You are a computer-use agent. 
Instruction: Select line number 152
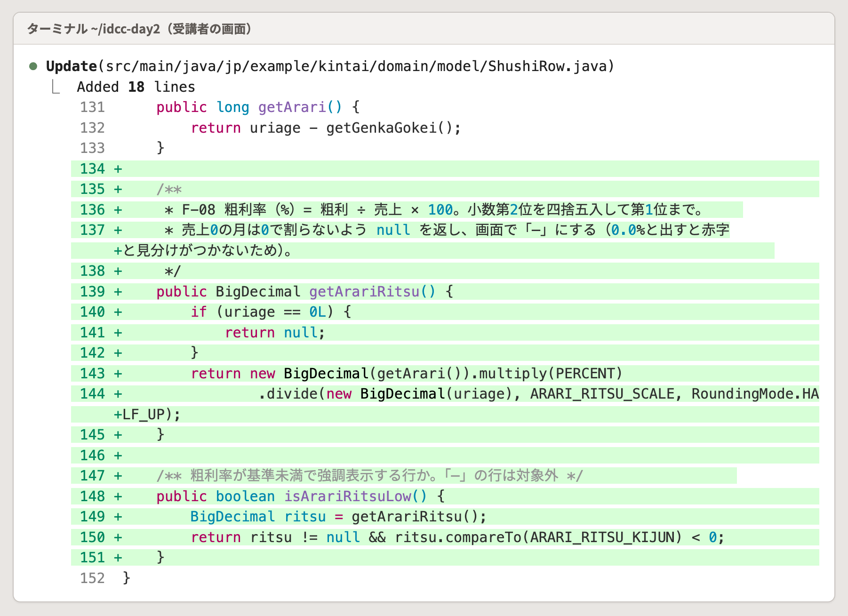pyautogui.click(x=92, y=578)
